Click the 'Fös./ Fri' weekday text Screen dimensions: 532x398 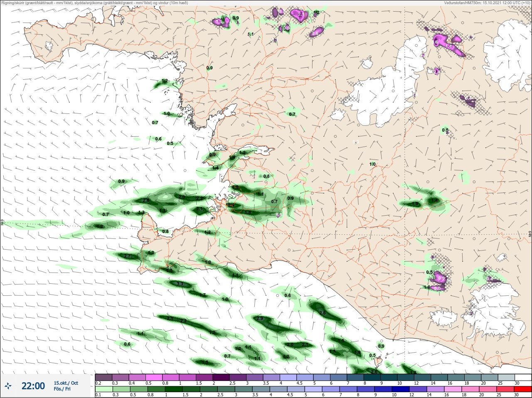(62, 389)
